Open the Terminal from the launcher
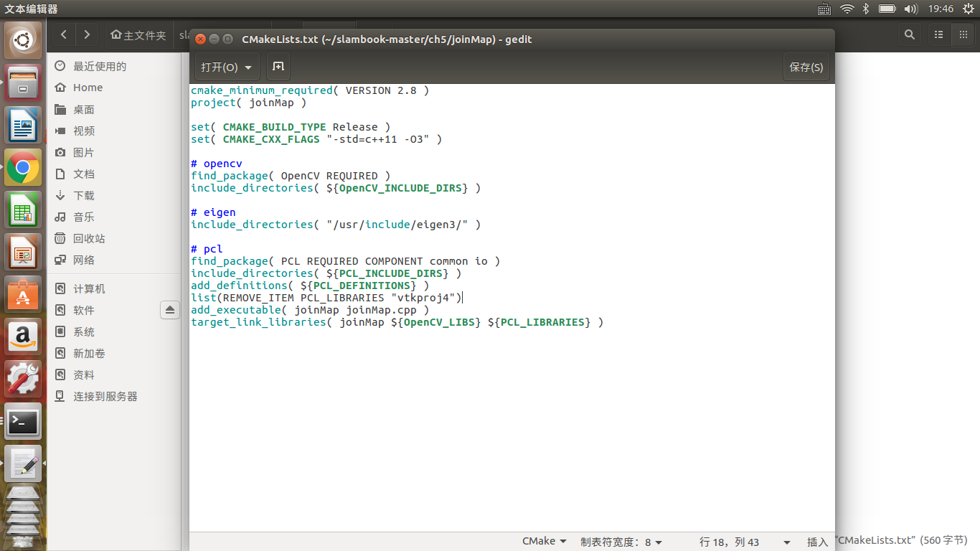 tap(23, 421)
